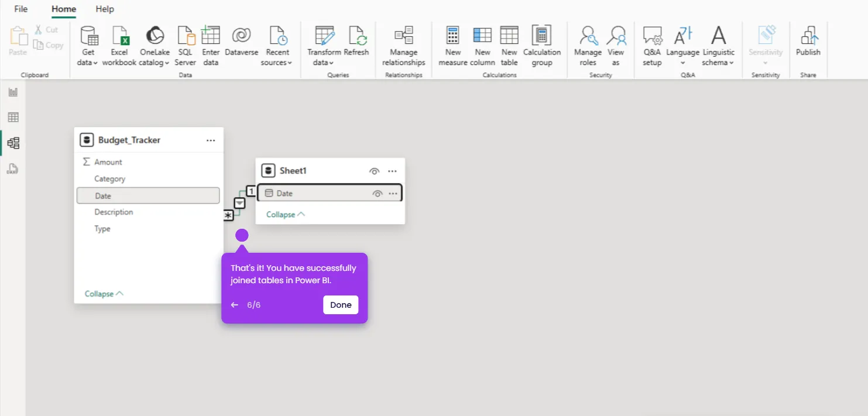Switch to the Home tab

click(x=64, y=9)
